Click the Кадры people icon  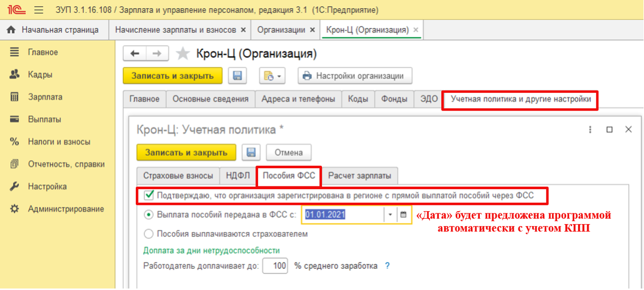pyautogui.click(x=15, y=75)
